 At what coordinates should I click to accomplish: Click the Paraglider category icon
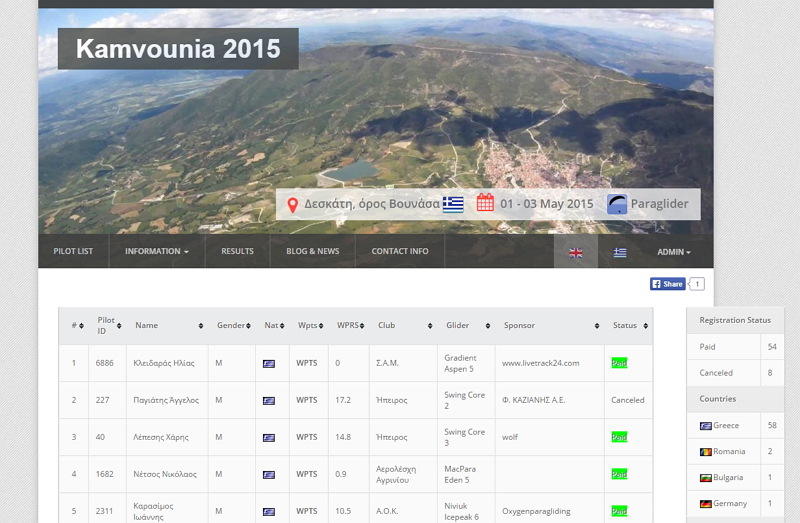[x=617, y=204]
